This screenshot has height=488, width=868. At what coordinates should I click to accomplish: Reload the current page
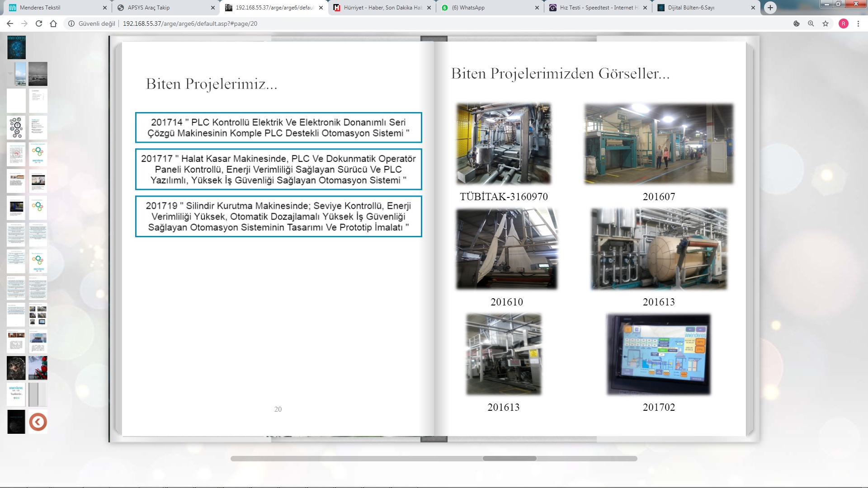[39, 23]
